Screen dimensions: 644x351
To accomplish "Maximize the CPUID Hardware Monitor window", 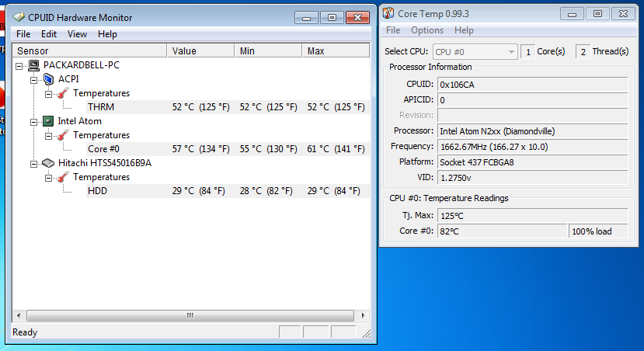I will pyautogui.click(x=332, y=17).
